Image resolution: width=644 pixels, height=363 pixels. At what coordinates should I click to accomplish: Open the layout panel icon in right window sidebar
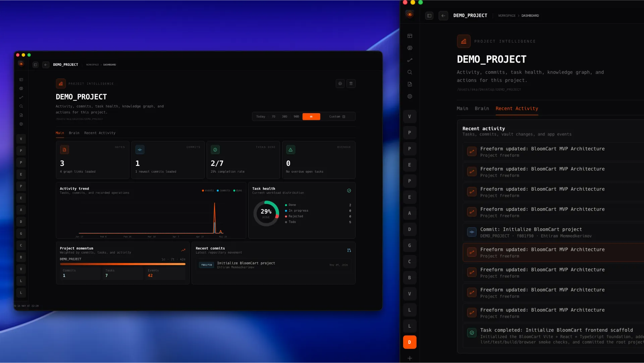tap(410, 36)
